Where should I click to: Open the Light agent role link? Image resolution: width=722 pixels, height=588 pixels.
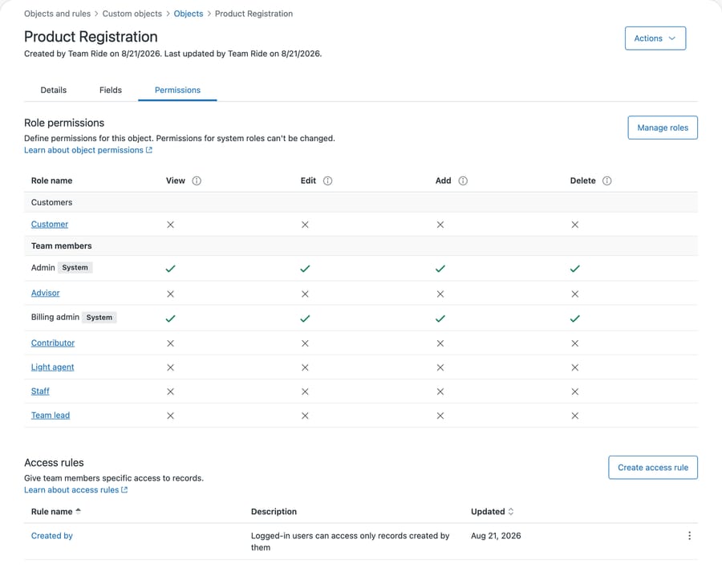coord(52,367)
